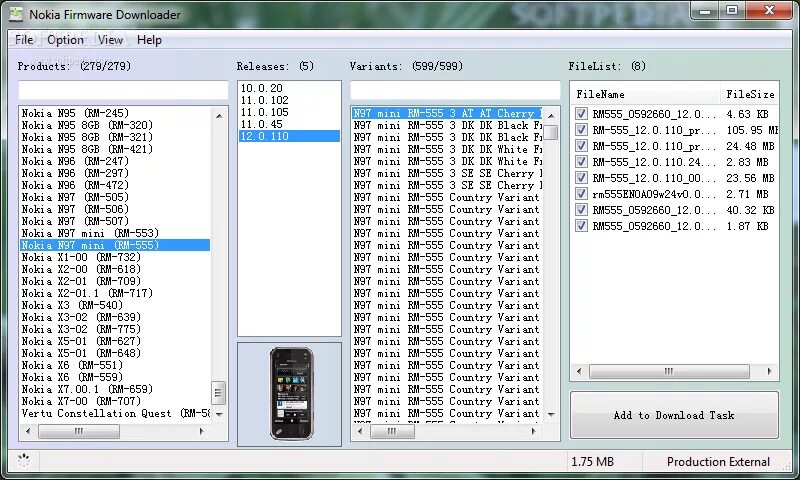Close the Nokia Firmware Downloader window
The width and height of the screenshot is (800, 480).
pos(769,10)
